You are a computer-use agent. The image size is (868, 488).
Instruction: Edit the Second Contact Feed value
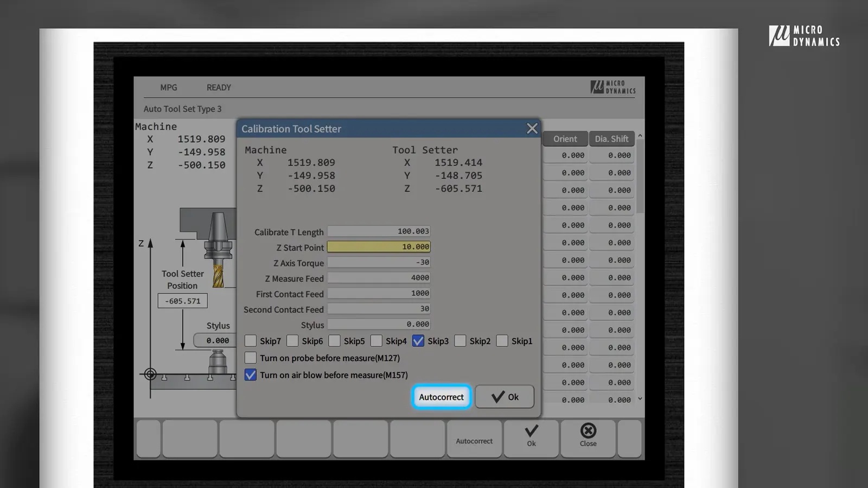379,309
